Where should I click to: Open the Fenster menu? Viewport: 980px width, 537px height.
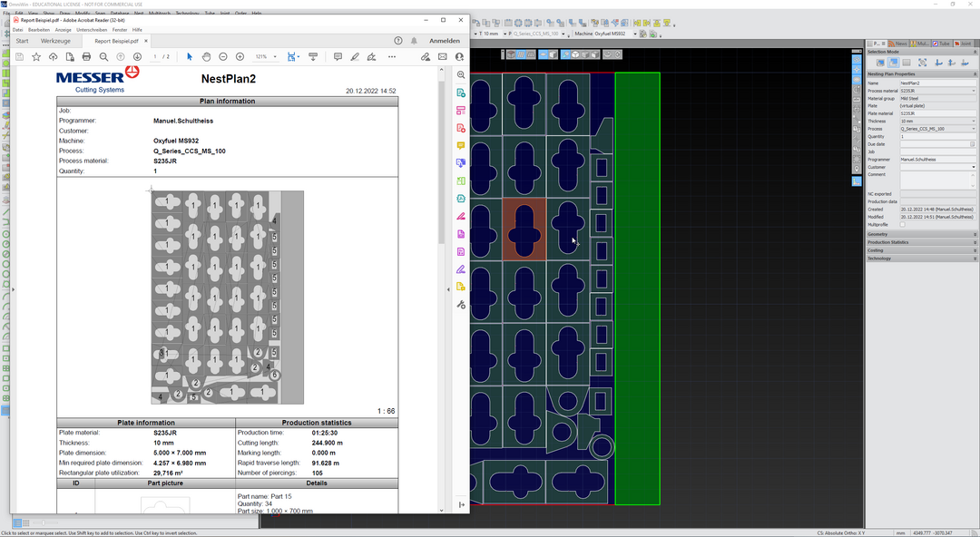[120, 29]
